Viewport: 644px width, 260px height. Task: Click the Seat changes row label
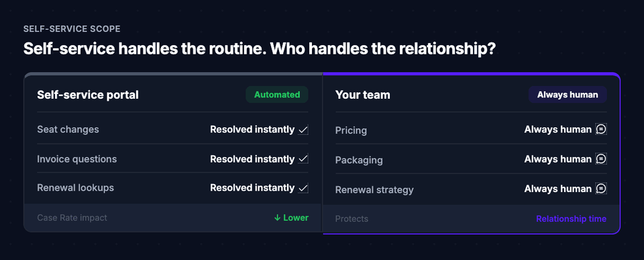pyautogui.click(x=68, y=130)
